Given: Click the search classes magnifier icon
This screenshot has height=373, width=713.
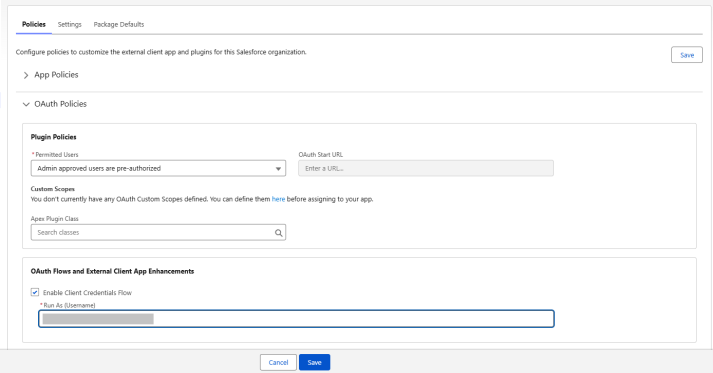Looking at the screenshot, I should click(x=278, y=233).
